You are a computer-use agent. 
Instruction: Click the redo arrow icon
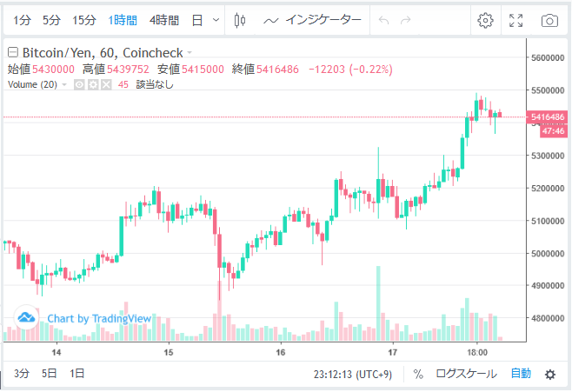coord(406,20)
